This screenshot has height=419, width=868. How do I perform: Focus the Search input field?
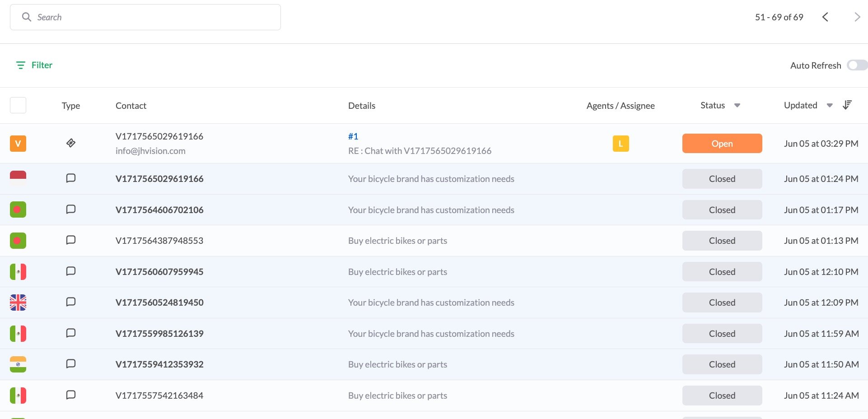tap(145, 17)
